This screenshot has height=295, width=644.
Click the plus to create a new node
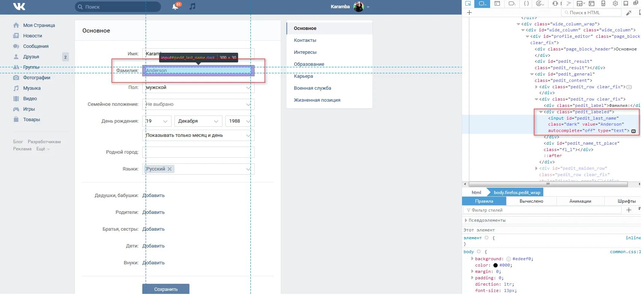click(x=469, y=12)
